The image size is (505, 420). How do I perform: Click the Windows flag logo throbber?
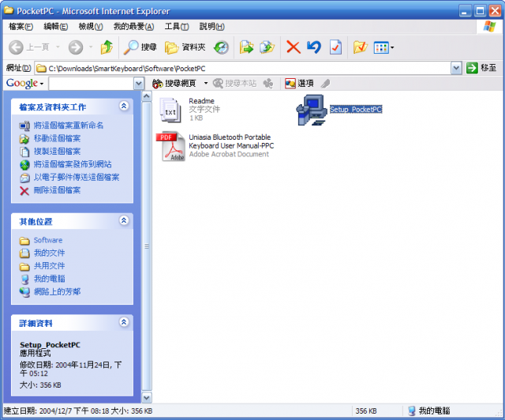point(489,26)
